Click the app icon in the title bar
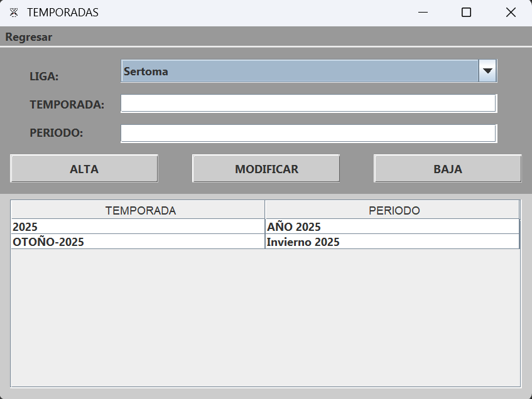 coord(14,13)
